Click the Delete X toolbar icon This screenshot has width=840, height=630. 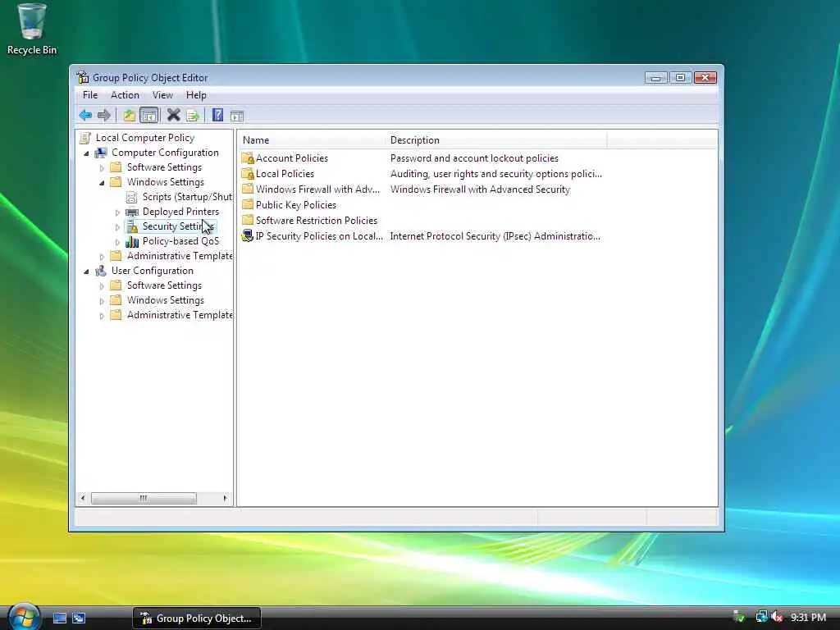click(173, 115)
